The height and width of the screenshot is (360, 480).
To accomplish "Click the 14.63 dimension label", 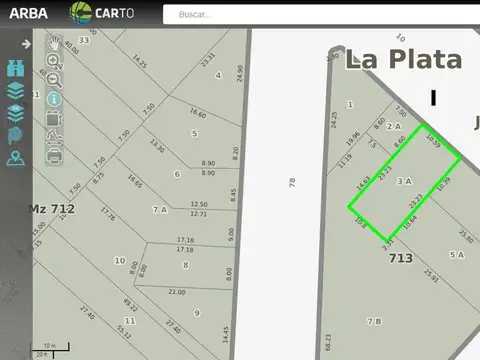I will coord(363,183).
